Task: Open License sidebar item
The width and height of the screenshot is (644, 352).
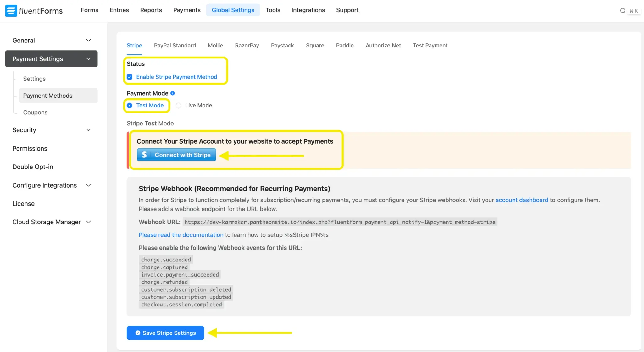Action: click(23, 204)
